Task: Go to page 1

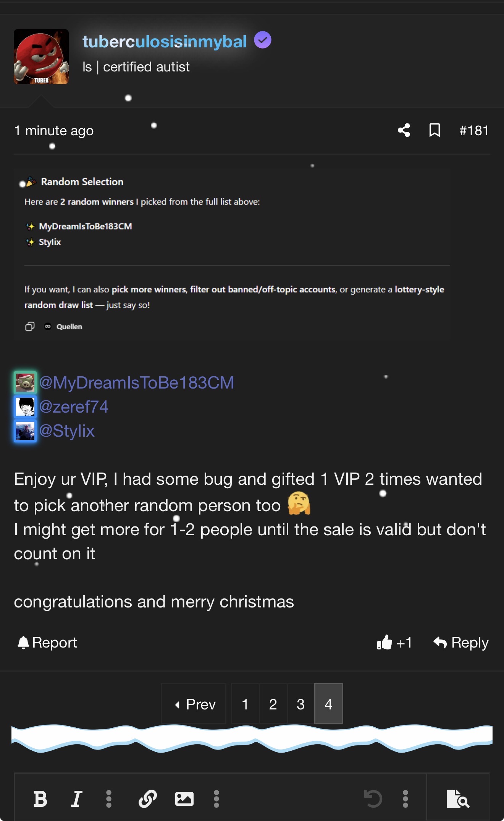Action: [245, 704]
